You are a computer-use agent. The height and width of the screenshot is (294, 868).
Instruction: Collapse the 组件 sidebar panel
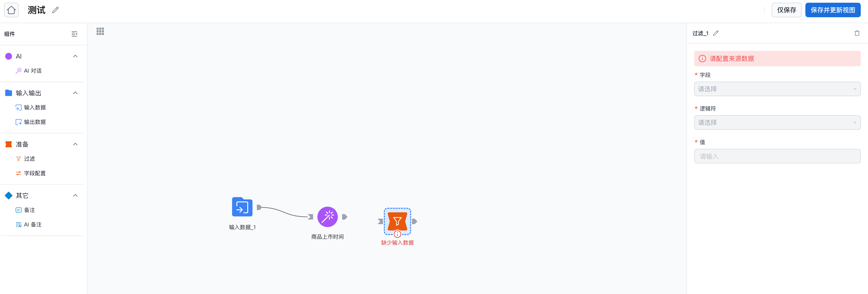(74, 34)
